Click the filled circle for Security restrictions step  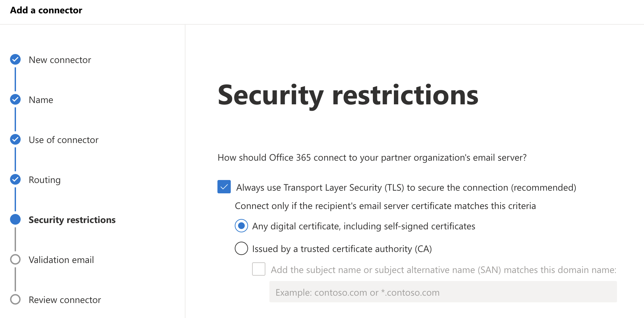coord(15,220)
